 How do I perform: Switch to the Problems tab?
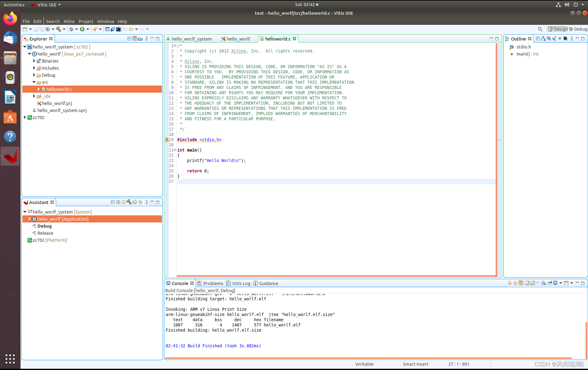(213, 283)
